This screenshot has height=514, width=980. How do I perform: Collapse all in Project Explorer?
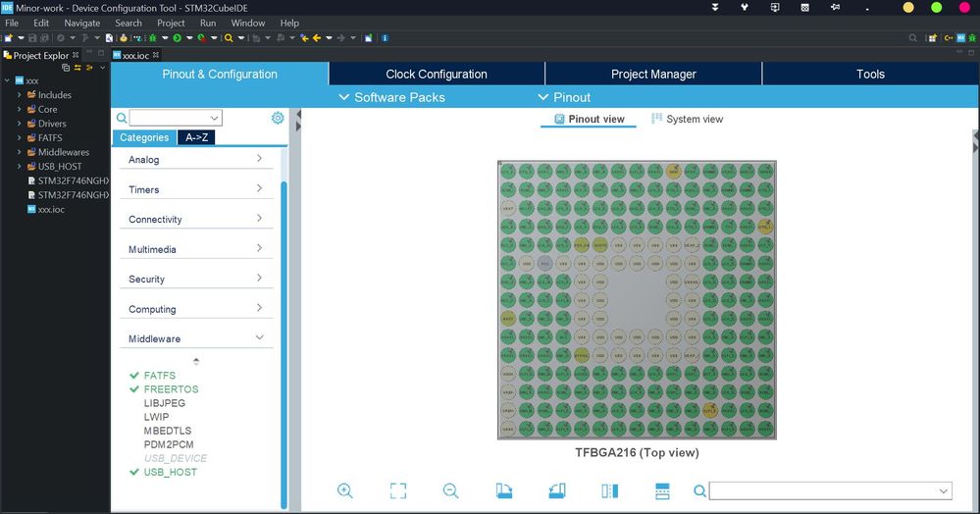66,68
